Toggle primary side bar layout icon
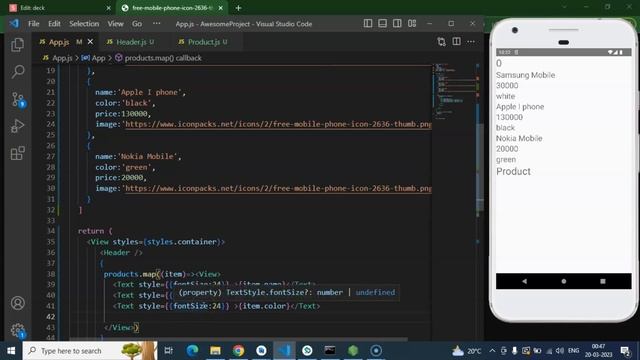Viewport: 640px width, 360px height. tap(367, 23)
